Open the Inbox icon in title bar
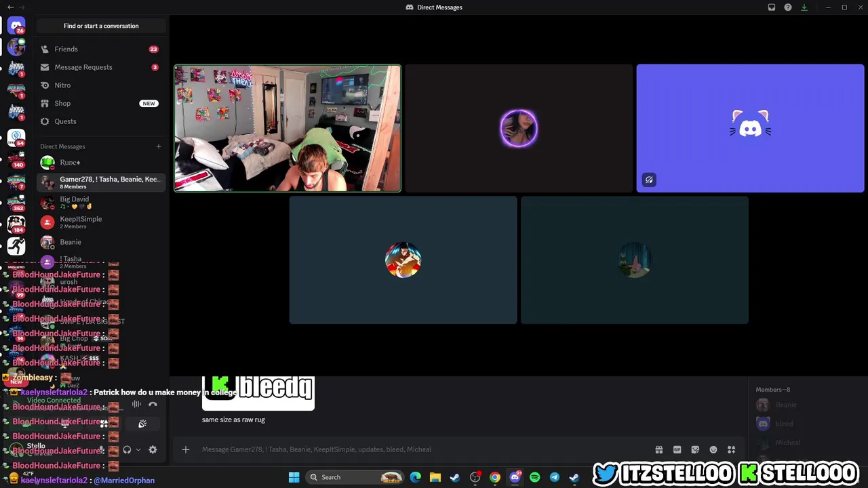Image resolution: width=868 pixels, height=488 pixels. (772, 7)
